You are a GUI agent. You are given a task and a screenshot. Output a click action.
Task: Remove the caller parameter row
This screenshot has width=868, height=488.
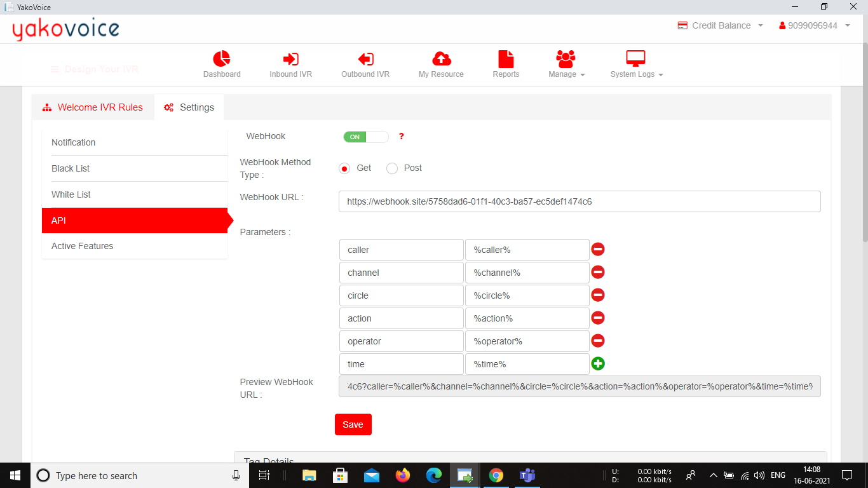[x=598, y=250]
